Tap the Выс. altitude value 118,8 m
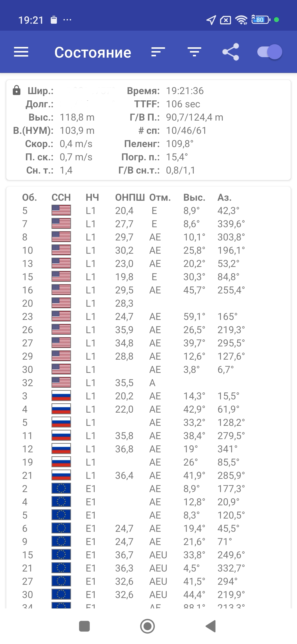The image size is (297, 644). point(77,117)
